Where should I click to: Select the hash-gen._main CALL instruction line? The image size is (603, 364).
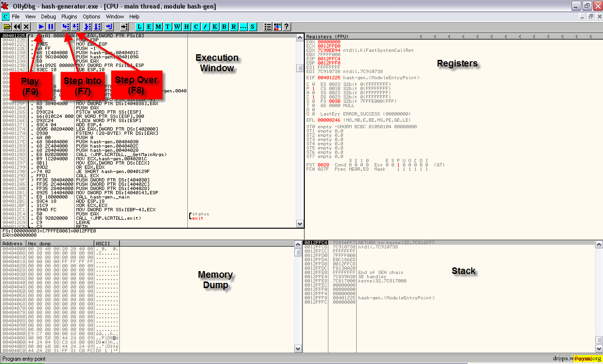[94, 197]
